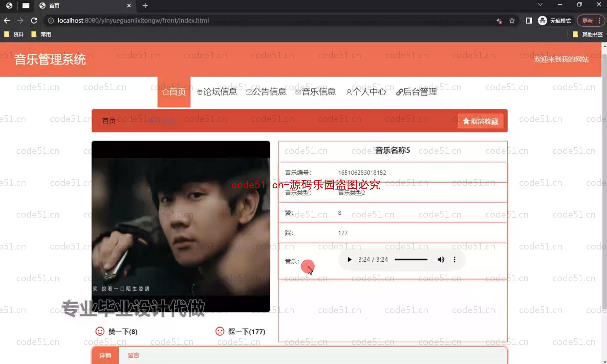Click the address bar URL field

pos(268,20)
